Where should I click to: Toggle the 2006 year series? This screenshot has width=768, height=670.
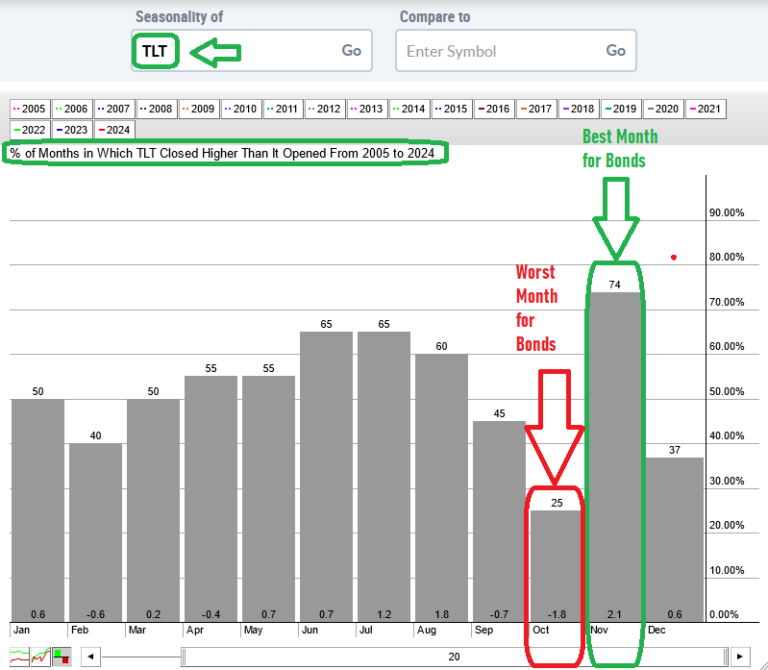72,109
